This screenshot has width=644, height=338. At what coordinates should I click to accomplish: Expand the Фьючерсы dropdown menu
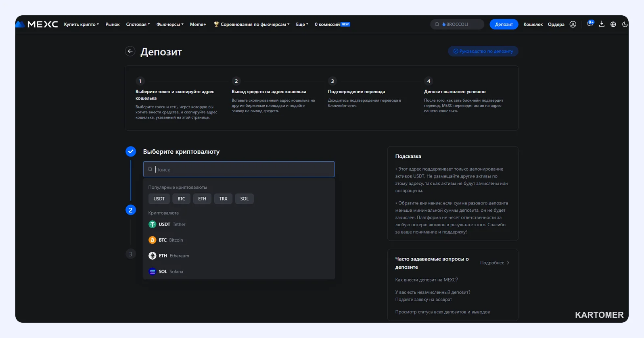pyautogui.click(x=170, y=24)
